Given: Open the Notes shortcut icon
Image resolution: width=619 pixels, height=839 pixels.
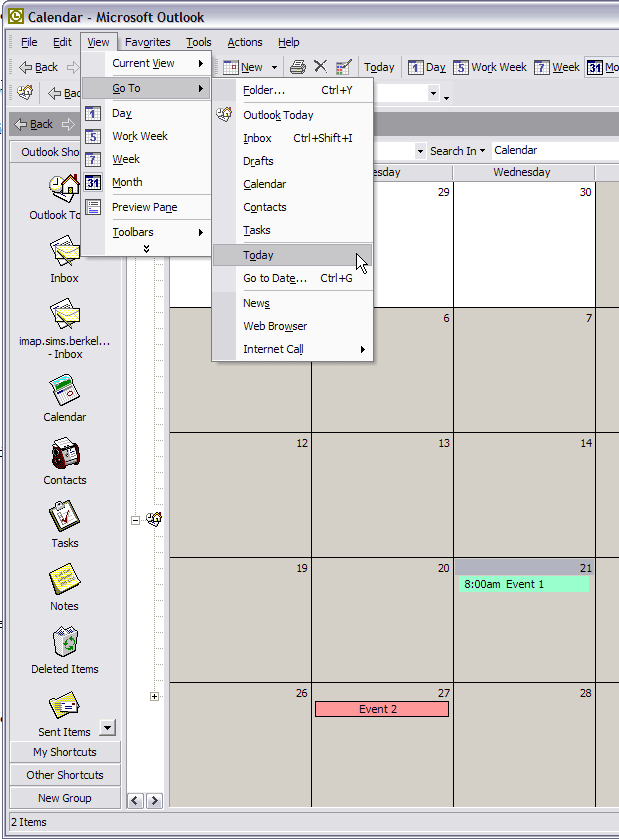Looking at the screenshot, I should click(x=64, y=579).
